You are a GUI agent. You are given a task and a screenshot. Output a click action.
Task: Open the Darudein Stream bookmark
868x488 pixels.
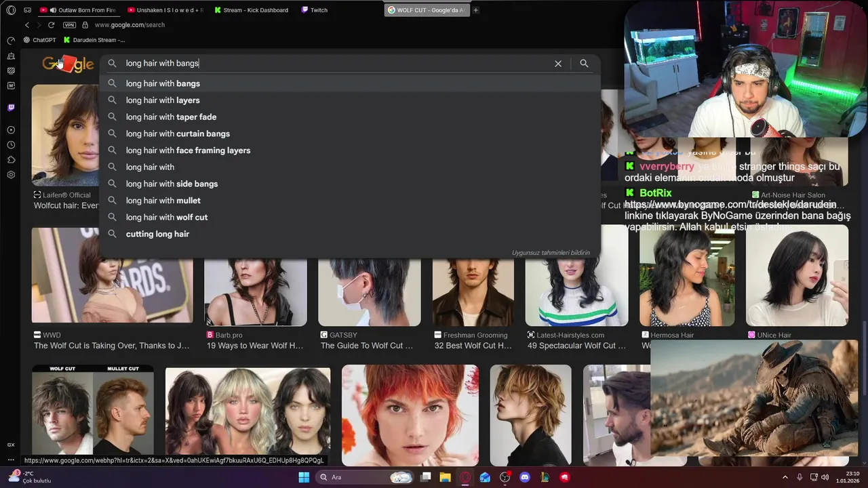94,40
